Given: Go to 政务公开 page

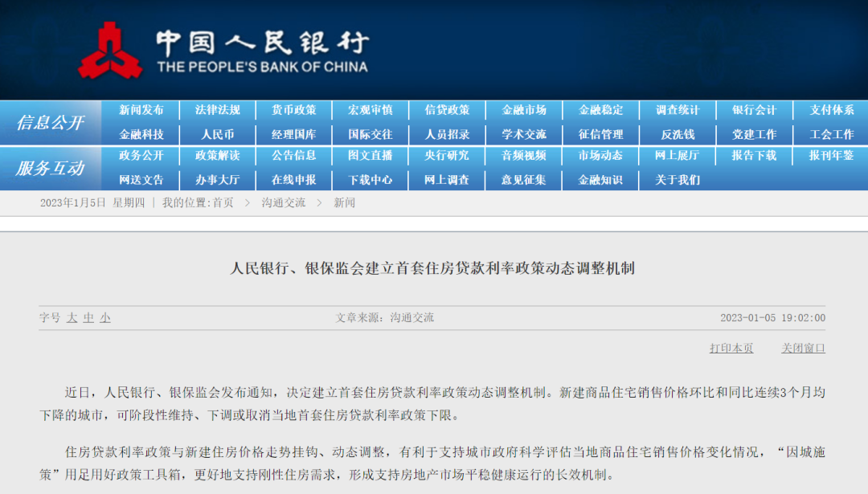Looking at the screenshot, I should [141, 156].
